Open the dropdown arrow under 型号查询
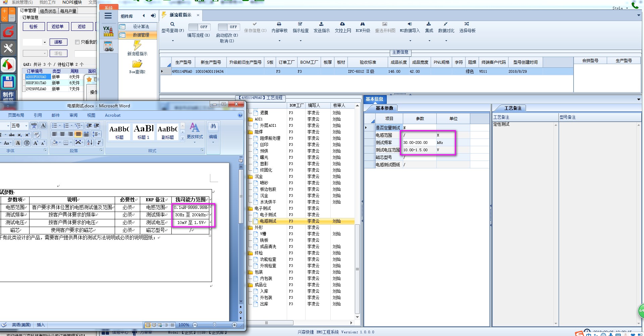 pyautogui.click(x=173, y=41)
